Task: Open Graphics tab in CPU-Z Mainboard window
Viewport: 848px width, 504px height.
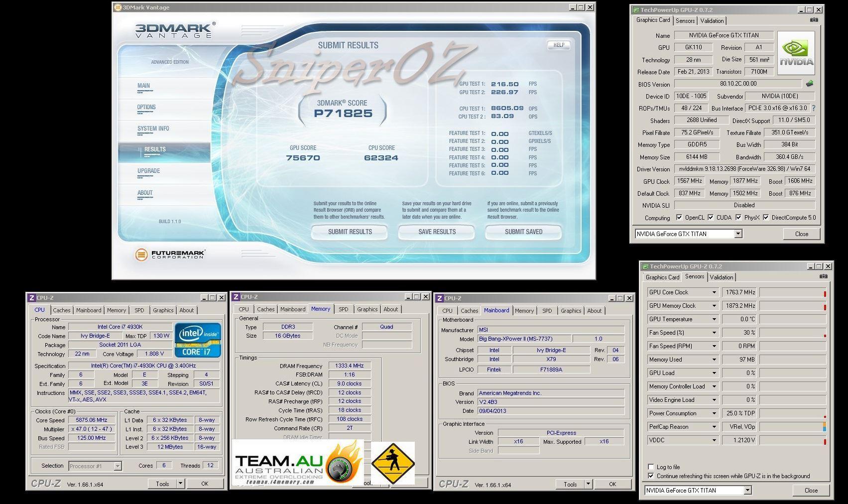Action: 571,311
